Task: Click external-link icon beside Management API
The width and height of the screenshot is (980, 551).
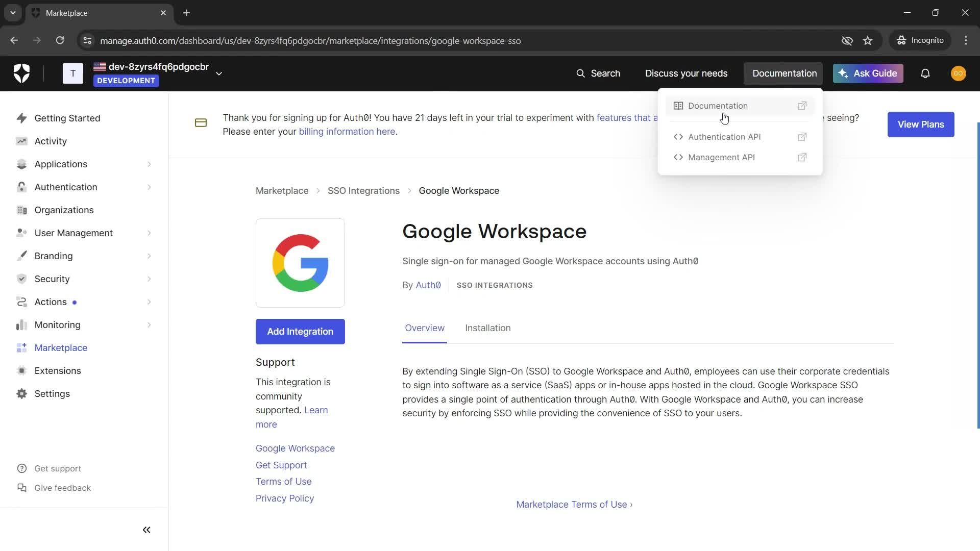Action: pos(802,157)
